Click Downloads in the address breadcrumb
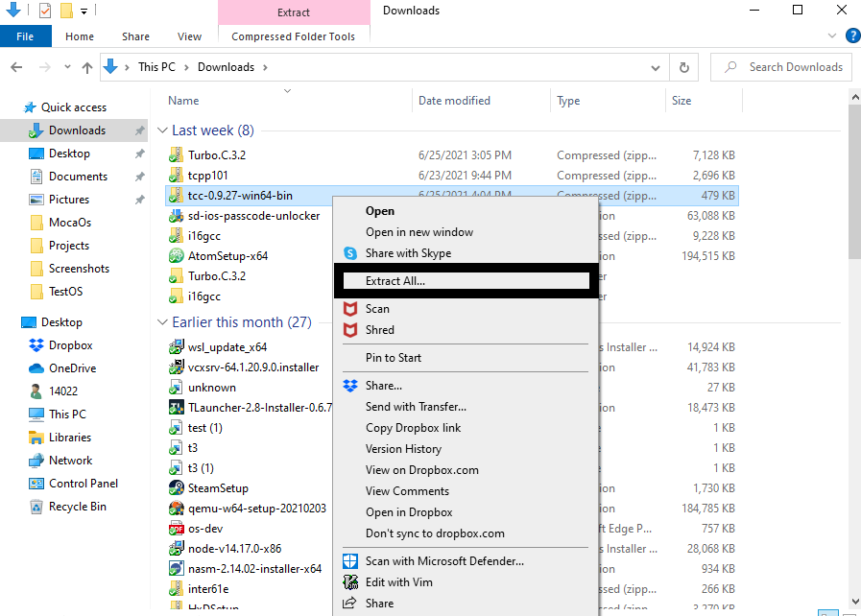This screenshot has height=616, width=861. [x=226, y=67]
